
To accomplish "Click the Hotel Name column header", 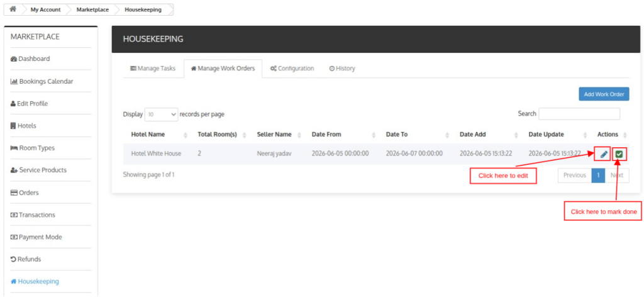I will [x=148, y=134].
